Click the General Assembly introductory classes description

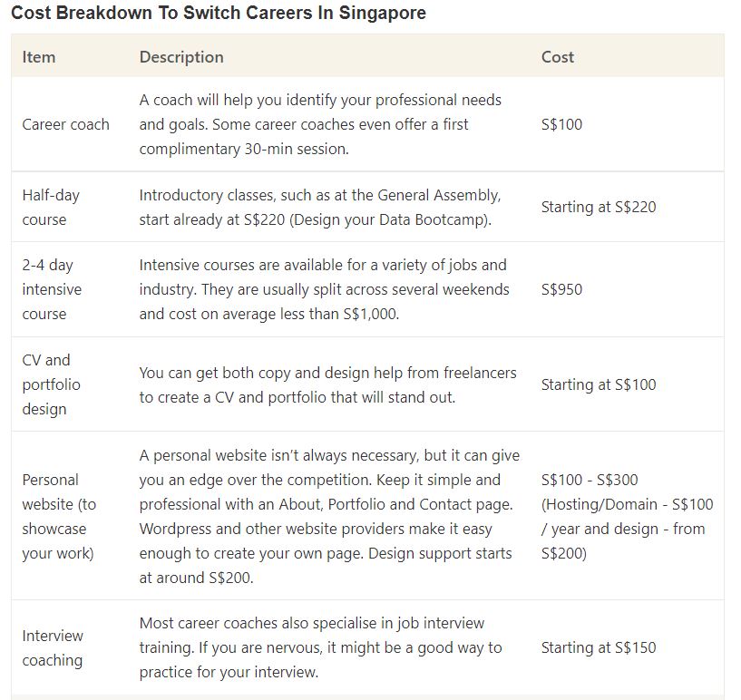(319, 207)
